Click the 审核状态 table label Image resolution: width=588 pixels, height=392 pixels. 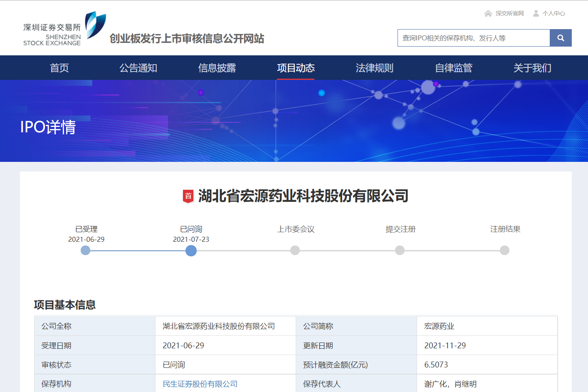(57, 365)
